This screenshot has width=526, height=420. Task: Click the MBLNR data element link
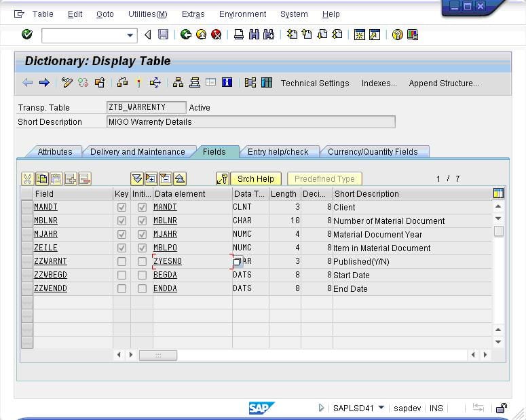click(165, 221)
